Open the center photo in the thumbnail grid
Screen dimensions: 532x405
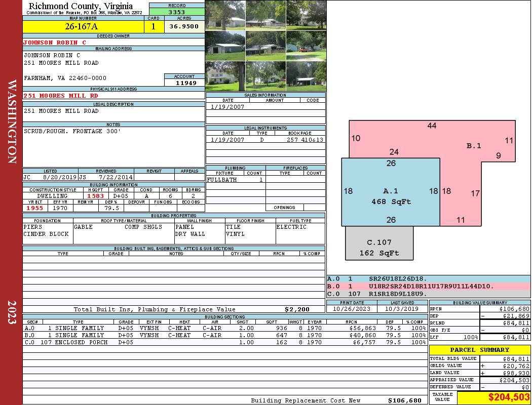[265, 46]
